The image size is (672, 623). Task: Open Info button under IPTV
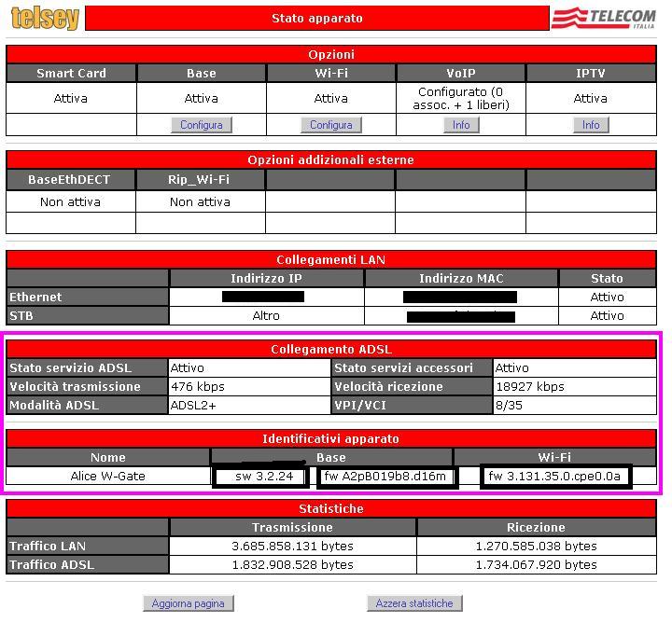click(591, 125)
